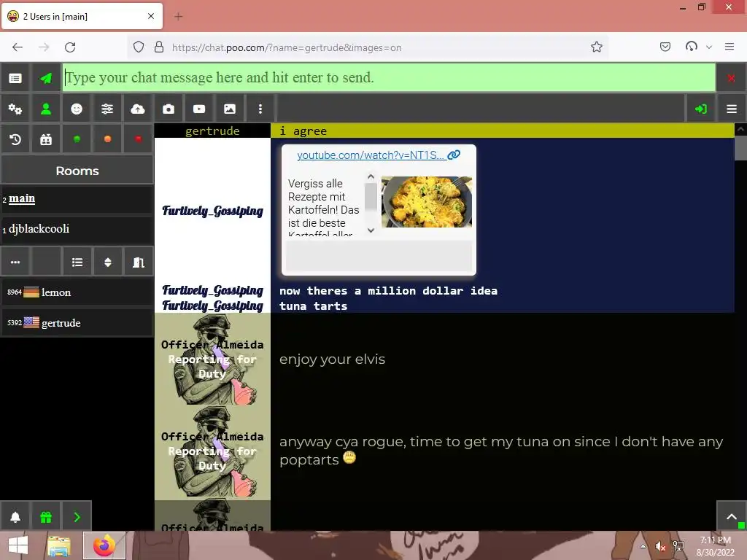Select the red status dot
Screen dimensions: 747x560
(x=138, y=139)
